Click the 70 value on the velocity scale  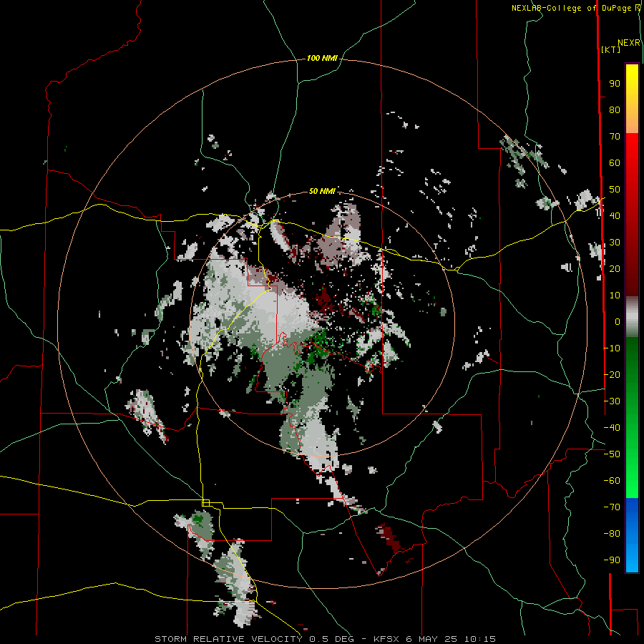(615, 137)
